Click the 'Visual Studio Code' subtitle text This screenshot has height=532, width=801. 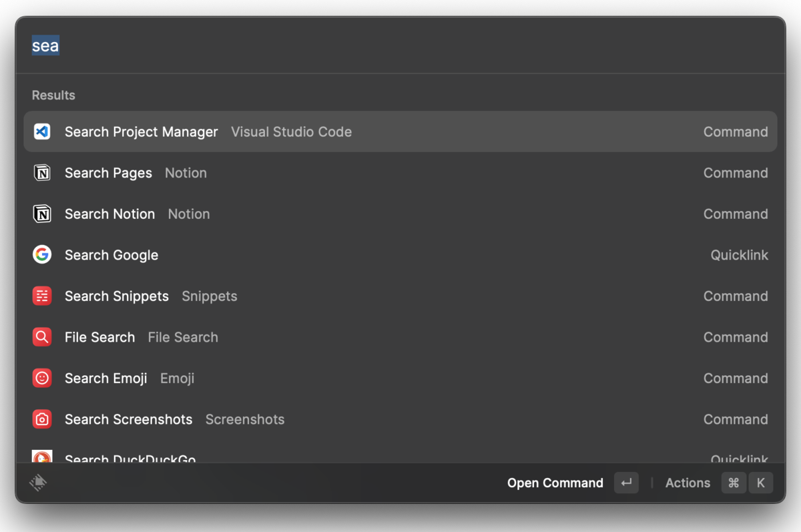(291, 131)
